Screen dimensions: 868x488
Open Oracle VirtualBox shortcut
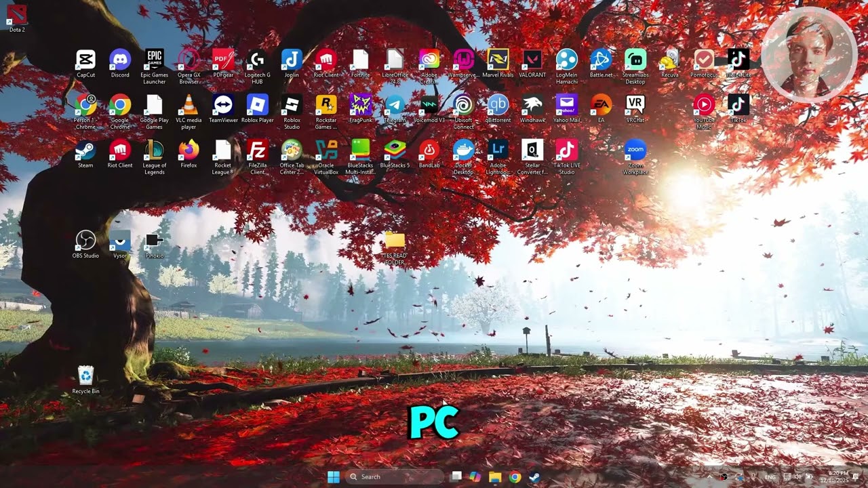(x=326, y=157)
